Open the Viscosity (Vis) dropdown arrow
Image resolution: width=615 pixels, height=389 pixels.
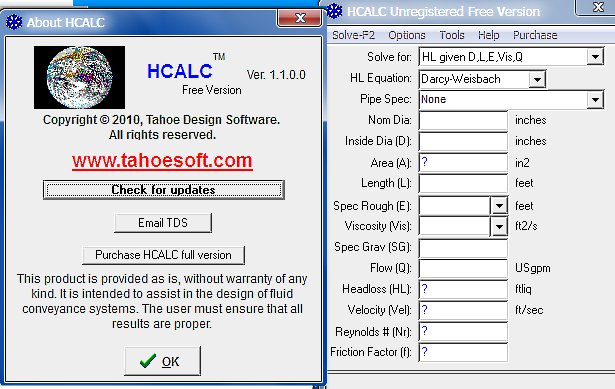point(499,226)
